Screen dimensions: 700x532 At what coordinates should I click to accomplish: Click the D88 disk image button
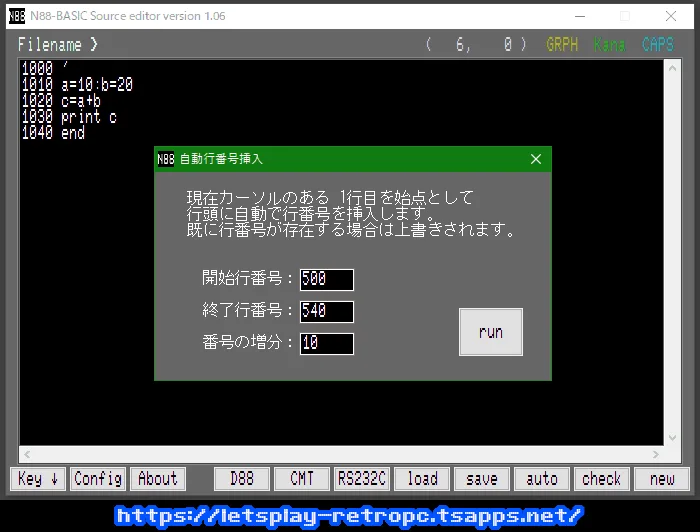click(242, 479)
